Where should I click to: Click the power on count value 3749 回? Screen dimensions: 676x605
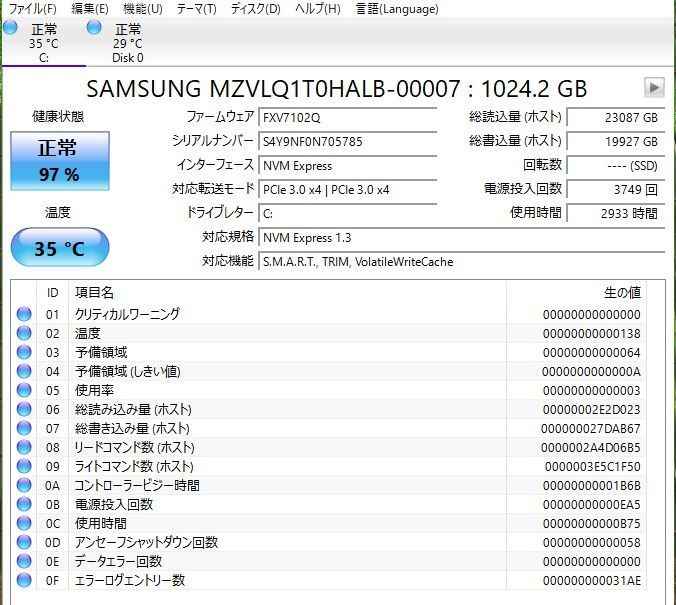[615, 190]
